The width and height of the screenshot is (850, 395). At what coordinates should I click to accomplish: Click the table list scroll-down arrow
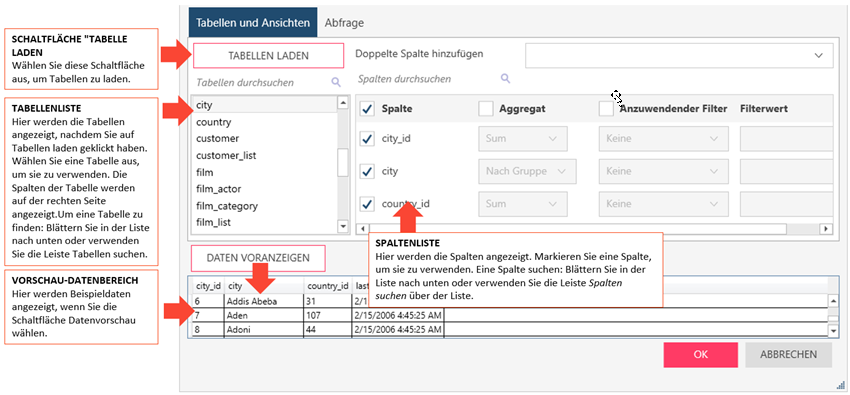coord(343,225)
